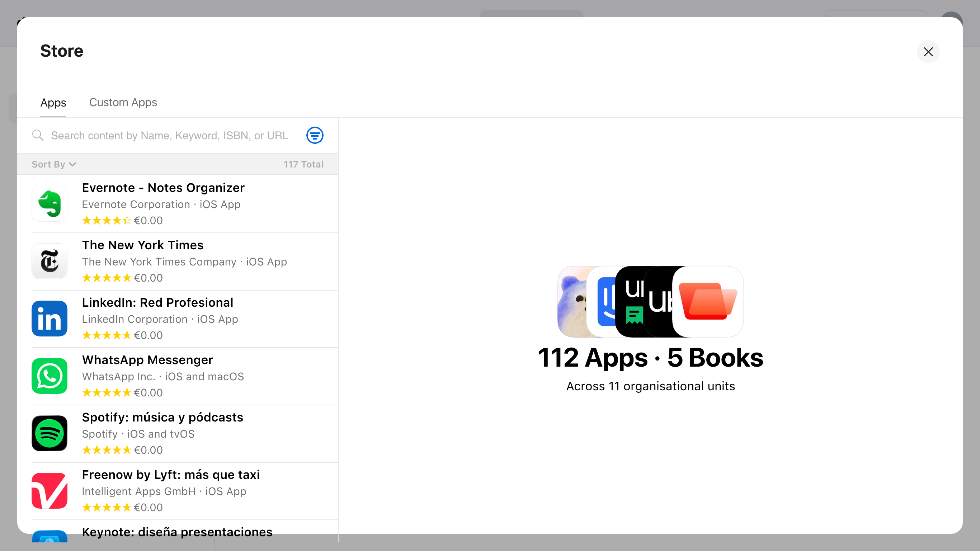Close the Store dialog
Screen dimensions: 980x551
928,52
